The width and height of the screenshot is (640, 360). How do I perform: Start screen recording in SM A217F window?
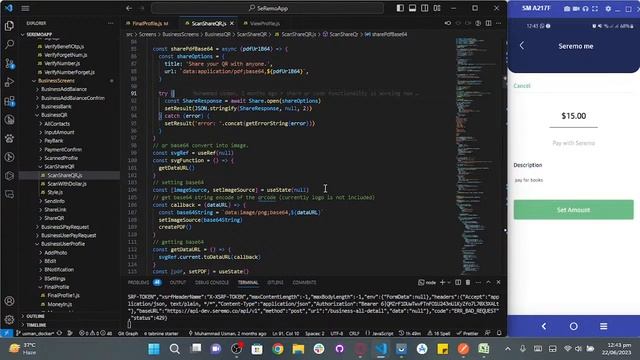pos(576,9)
